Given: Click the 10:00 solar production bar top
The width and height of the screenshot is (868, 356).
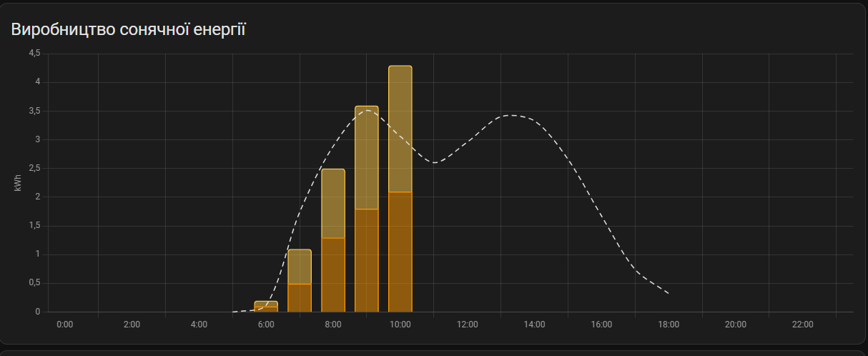Looking at the screenshot, I should (x=400, y=66).
